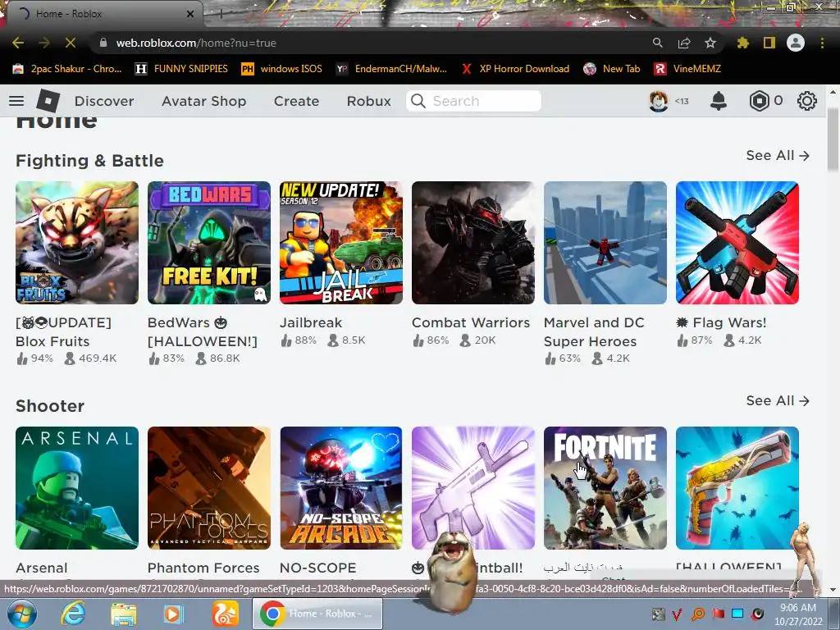Screen dimensions: 840x630
Task: Click the site lock icon in address bar
Action: (103, 43)
